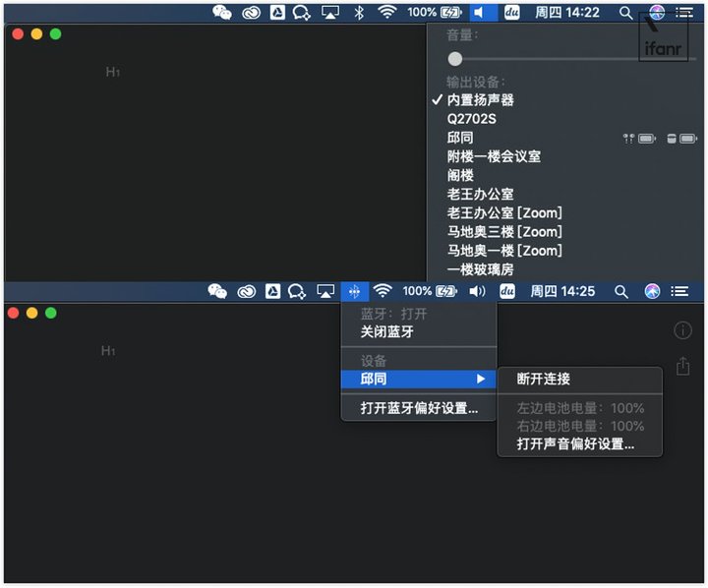The width and height of the screenshot is (708, 588).
Task: Click highlighted volume icon in upper menu bar
Action: [483, 13]
